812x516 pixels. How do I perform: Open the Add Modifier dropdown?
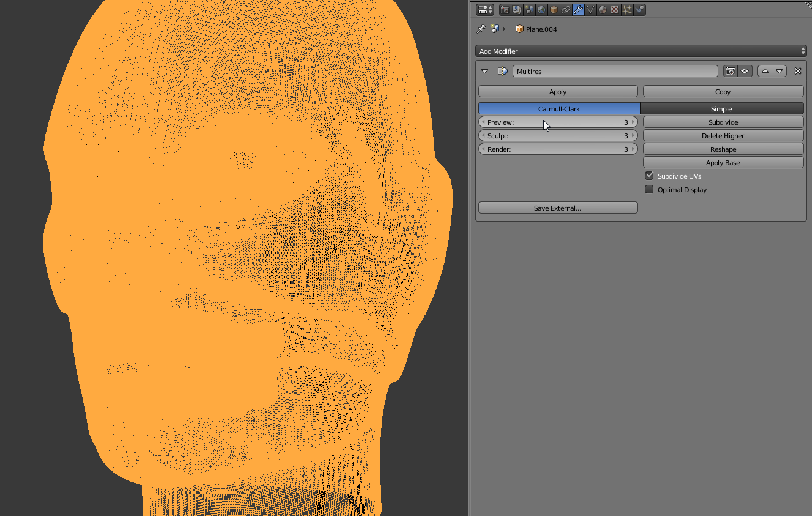point(641,51)
